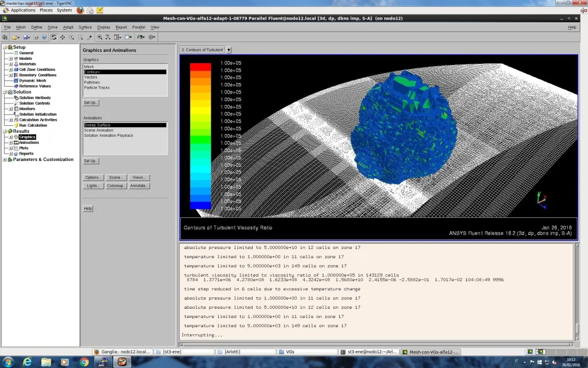Screen dimensions: 588x368
Task: Select the probe/pick tool in the toolbar
Action: click(89, 37)
